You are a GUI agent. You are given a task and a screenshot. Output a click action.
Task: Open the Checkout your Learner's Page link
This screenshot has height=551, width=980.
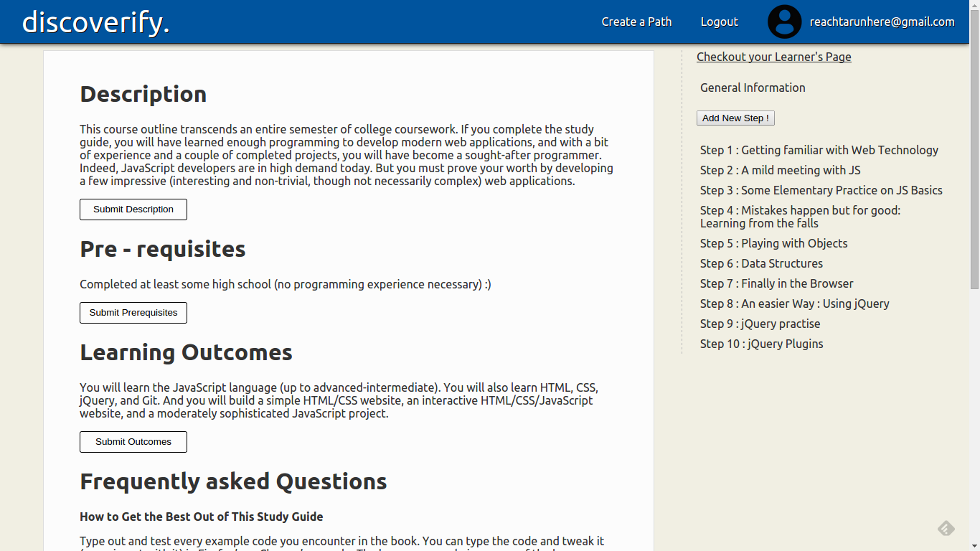[773, 57]
